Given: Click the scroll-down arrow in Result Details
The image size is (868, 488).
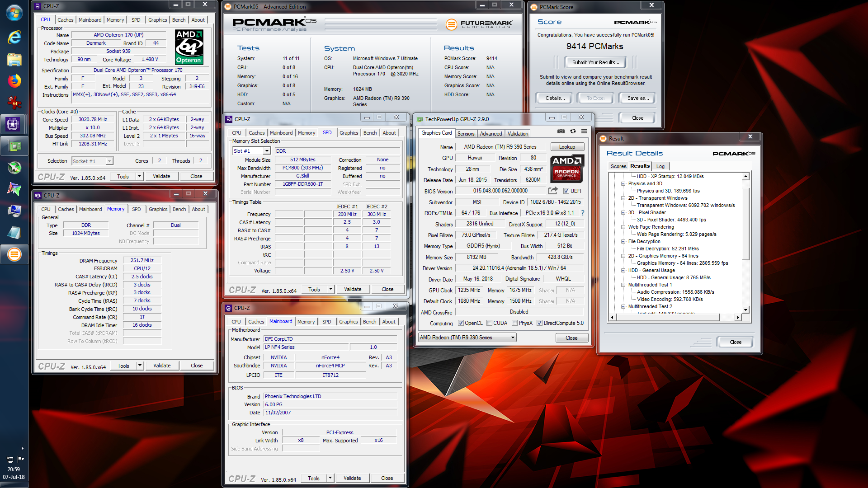Looking at the screenshot, I should (x=746, y=310).
